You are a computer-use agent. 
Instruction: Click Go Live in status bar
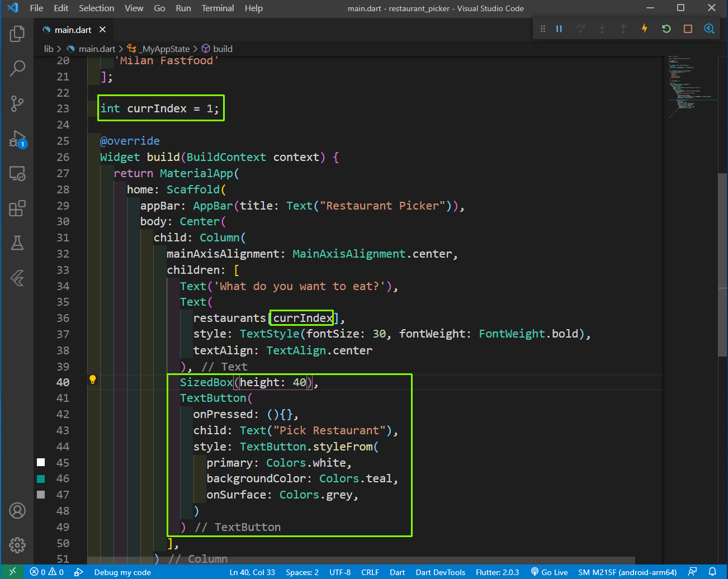(x=549, y=572)
